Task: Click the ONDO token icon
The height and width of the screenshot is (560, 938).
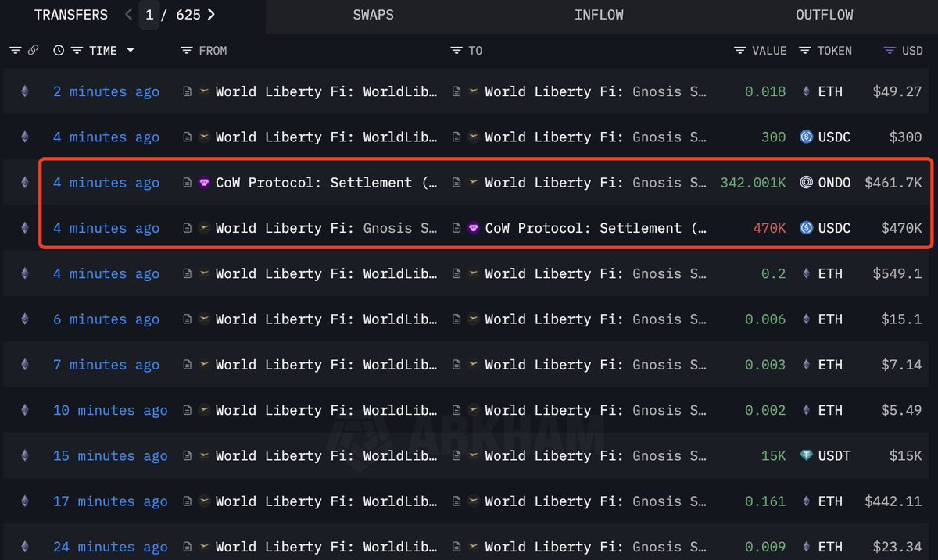Action: point(806,183)
